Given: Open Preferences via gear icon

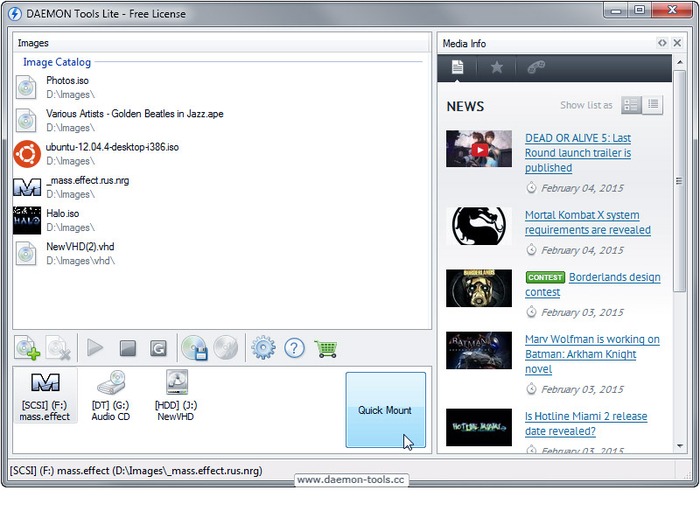Looking at the screenshot, I should [263, 348].
